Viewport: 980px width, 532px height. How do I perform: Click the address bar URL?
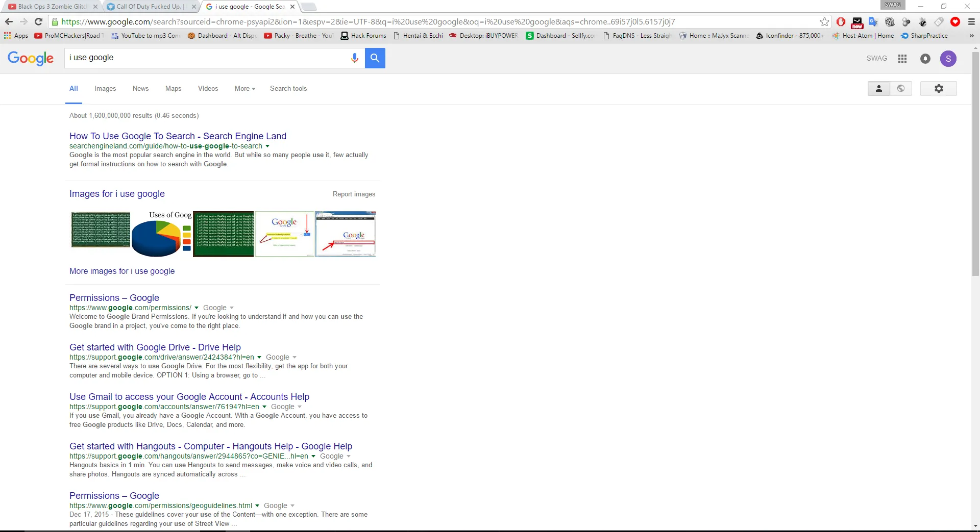coord(367,22)
